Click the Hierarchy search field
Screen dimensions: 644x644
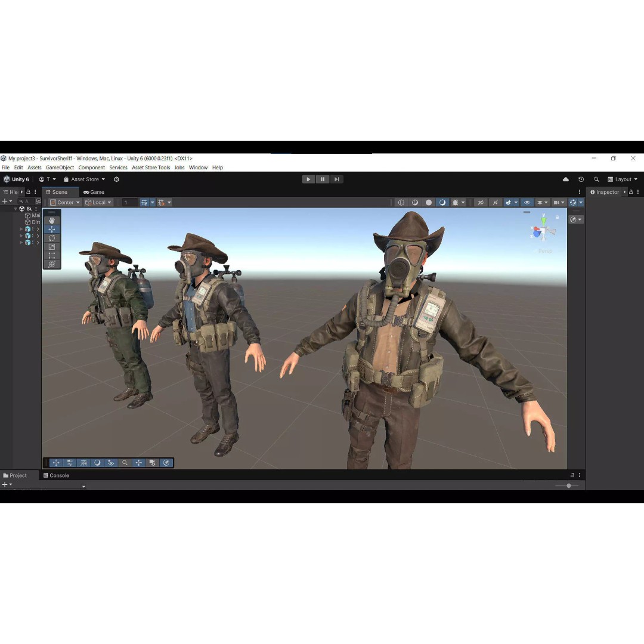coord(25,202)
